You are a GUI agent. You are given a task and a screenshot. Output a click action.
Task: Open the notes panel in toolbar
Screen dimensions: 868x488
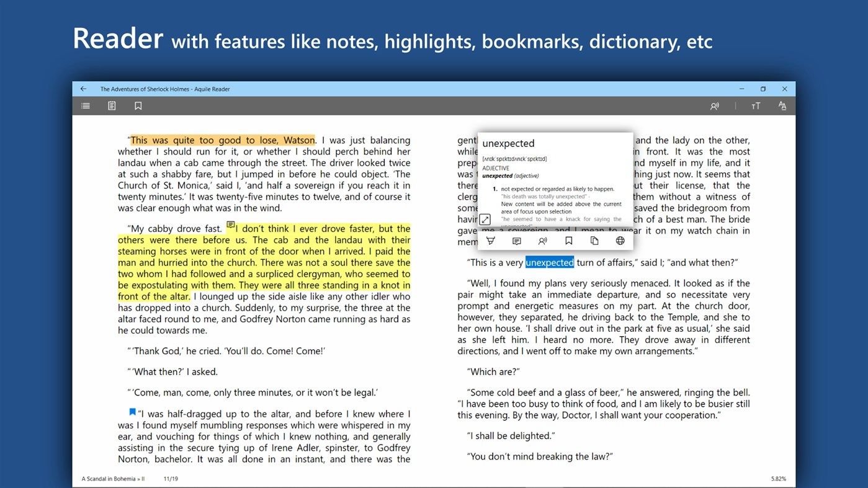click(112, 106)
